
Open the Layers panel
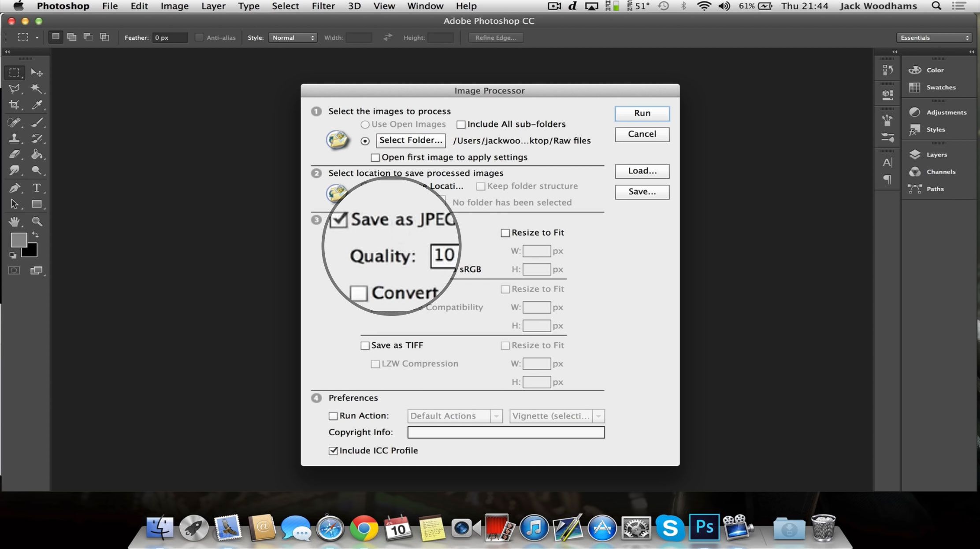click(936, 154)
